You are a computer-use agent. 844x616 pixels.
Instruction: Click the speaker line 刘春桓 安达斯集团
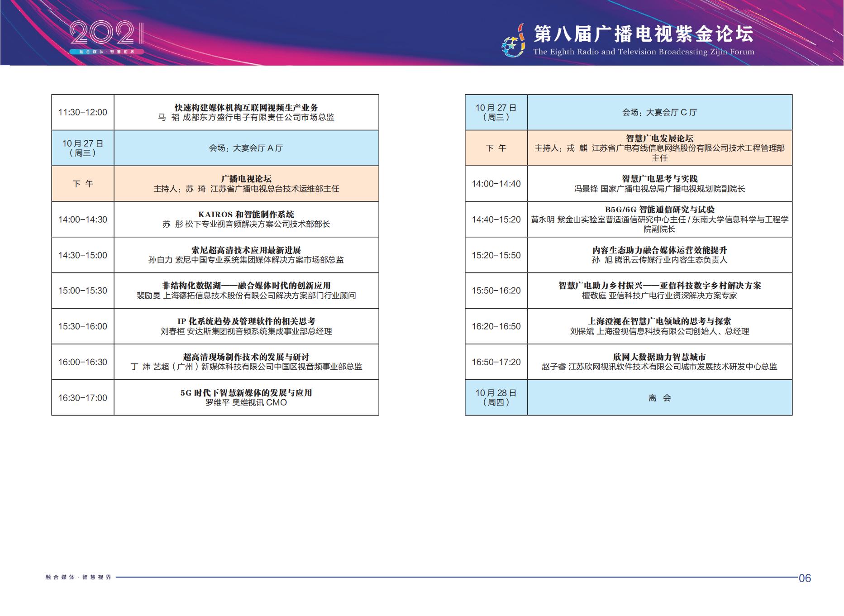click(x=246, y=331)
